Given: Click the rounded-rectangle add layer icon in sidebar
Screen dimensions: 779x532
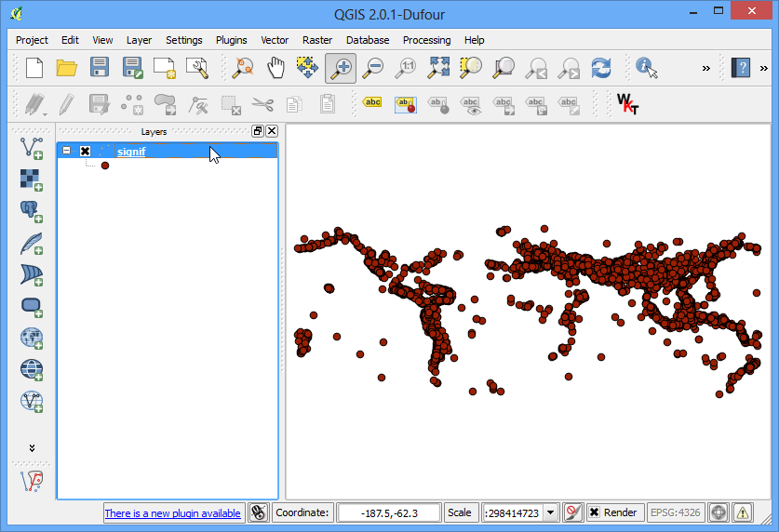Looking at the screenshot, I should [32, 307].
